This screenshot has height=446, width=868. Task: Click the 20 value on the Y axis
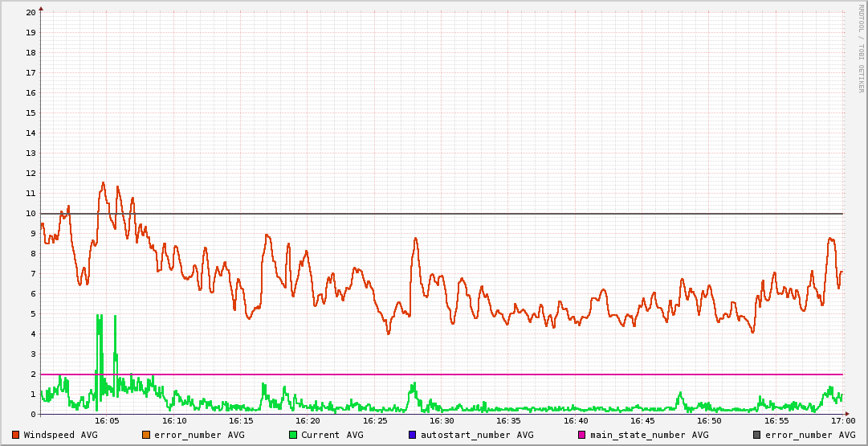tap(31, 12)
